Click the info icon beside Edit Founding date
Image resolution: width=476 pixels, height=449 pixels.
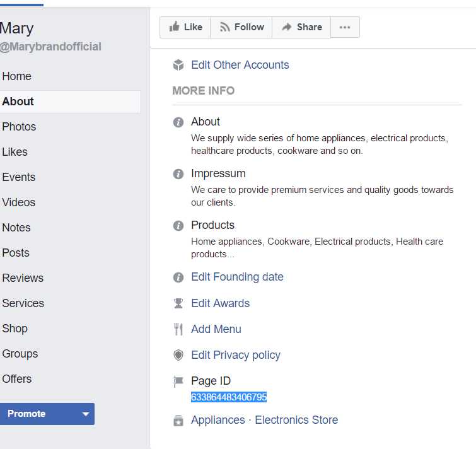tap(178, 277)
